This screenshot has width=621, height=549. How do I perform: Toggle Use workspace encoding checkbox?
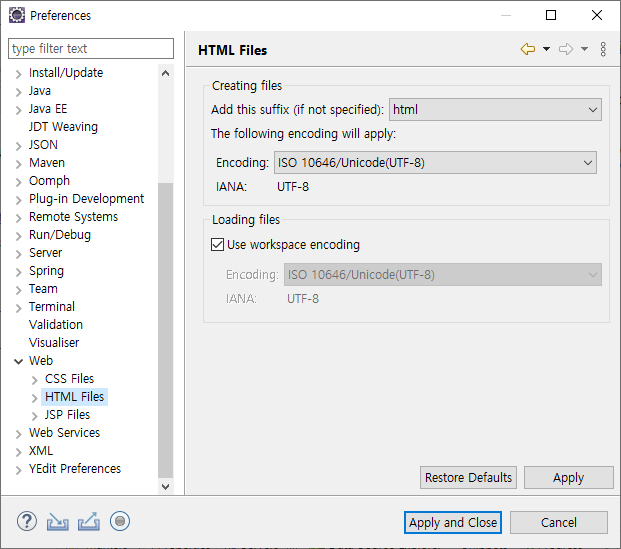(x=217, y=245)
